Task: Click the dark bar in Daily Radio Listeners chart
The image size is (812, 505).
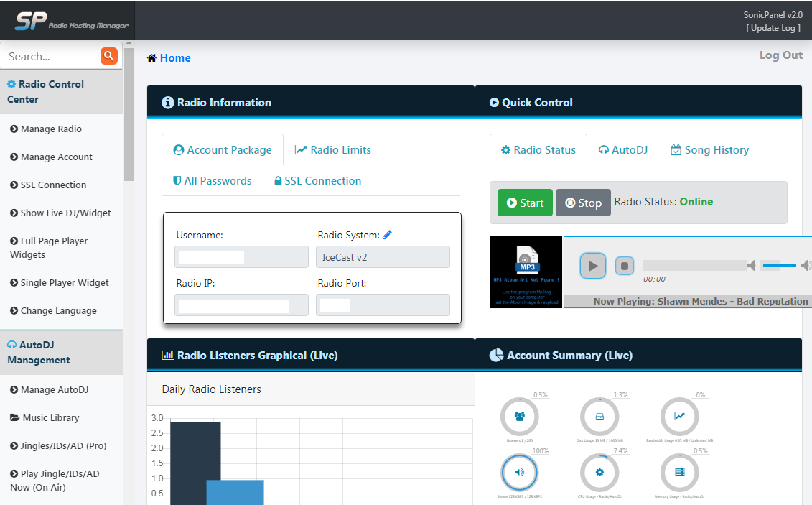Action: tap(195, 463)
